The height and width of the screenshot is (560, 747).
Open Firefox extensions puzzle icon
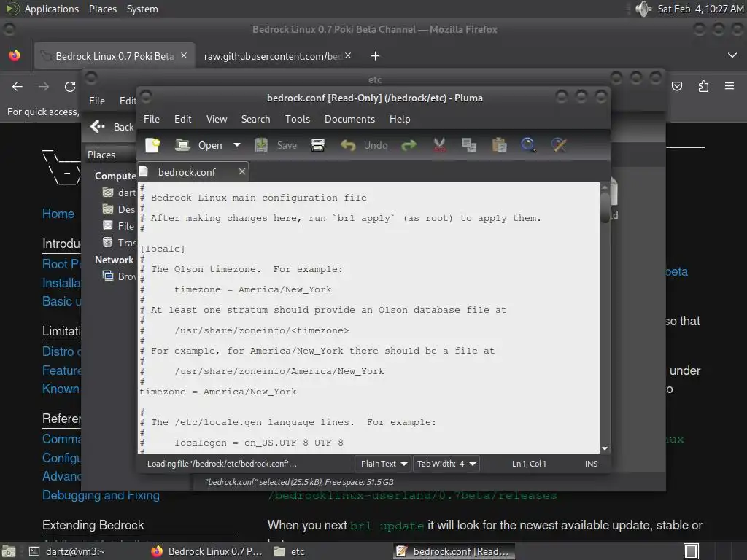(703, 86)
